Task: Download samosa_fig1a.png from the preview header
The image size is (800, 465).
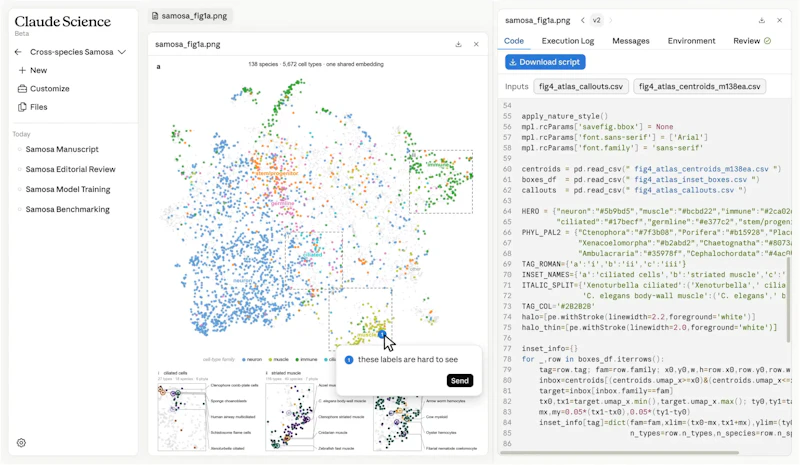Action: pyautogui.click(x=458, y=44)
